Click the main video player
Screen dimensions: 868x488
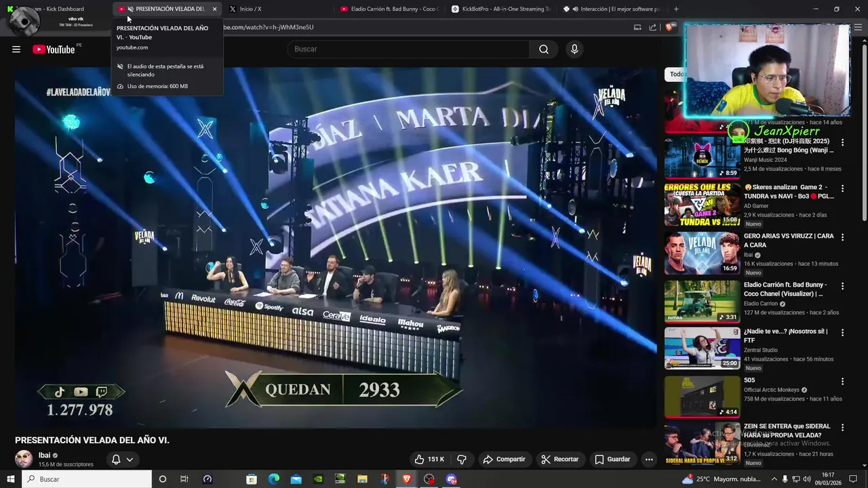pos(336,247)
